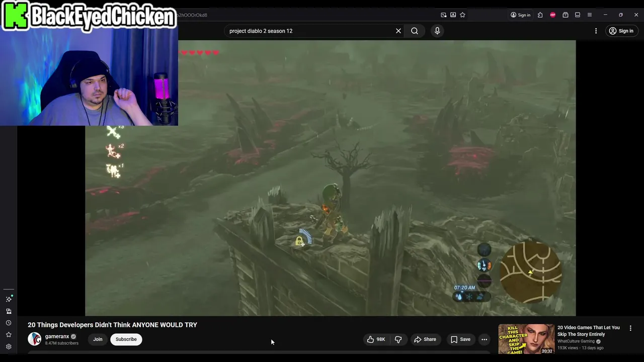The width and height of the screenshot is (644, 362).
Task: Like the video (98K)
Action: click(x=376, y=339)
